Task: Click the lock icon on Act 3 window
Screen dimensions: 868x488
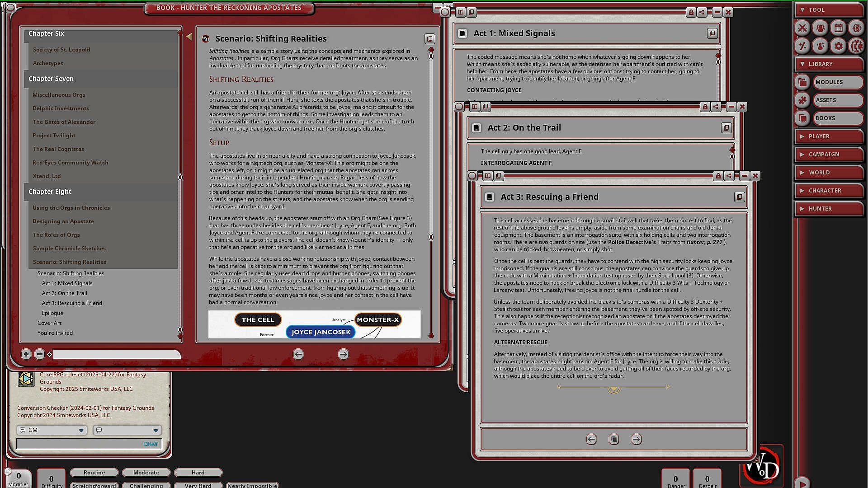Action: 718,176
